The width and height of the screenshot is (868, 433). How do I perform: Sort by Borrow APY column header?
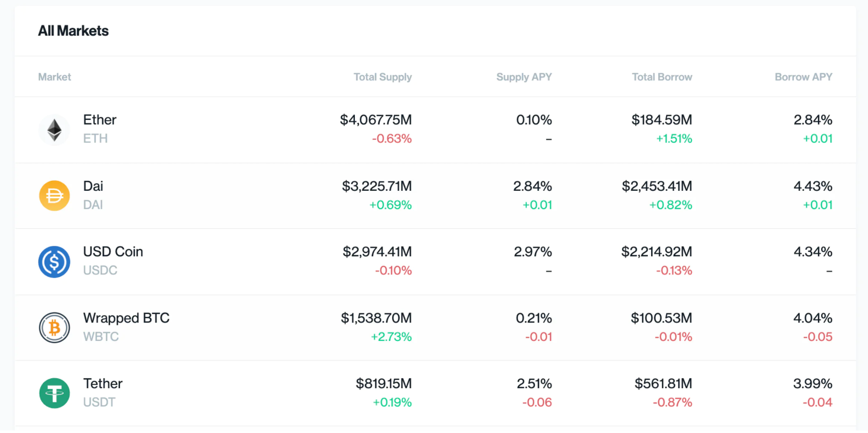(803, 77)
